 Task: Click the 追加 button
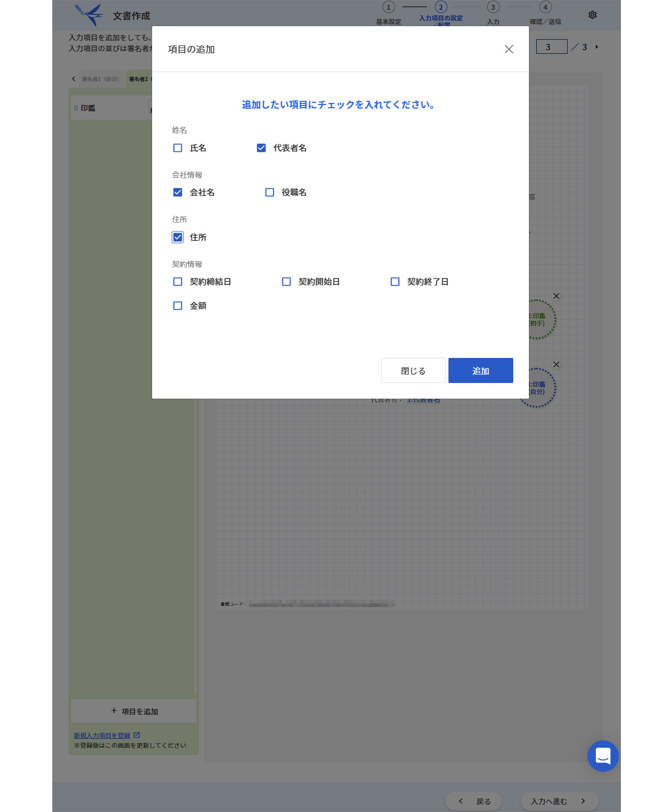(481, 370)
